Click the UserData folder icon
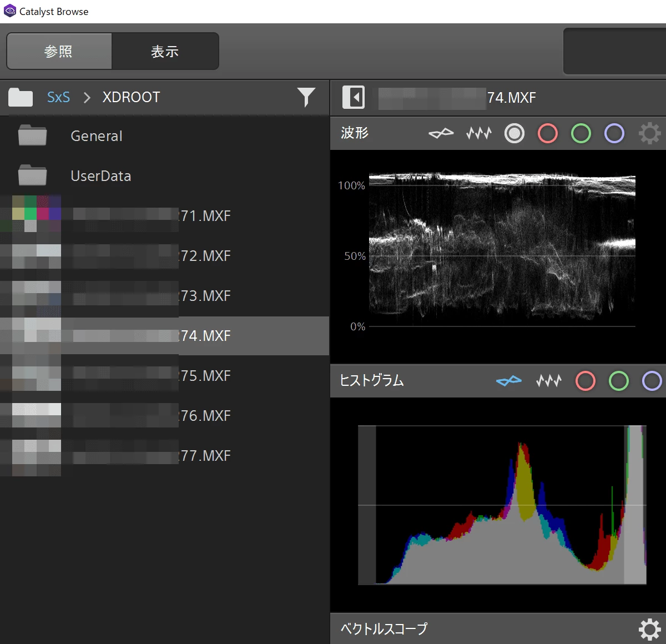The image size is (666, 644). pos(32,175)
